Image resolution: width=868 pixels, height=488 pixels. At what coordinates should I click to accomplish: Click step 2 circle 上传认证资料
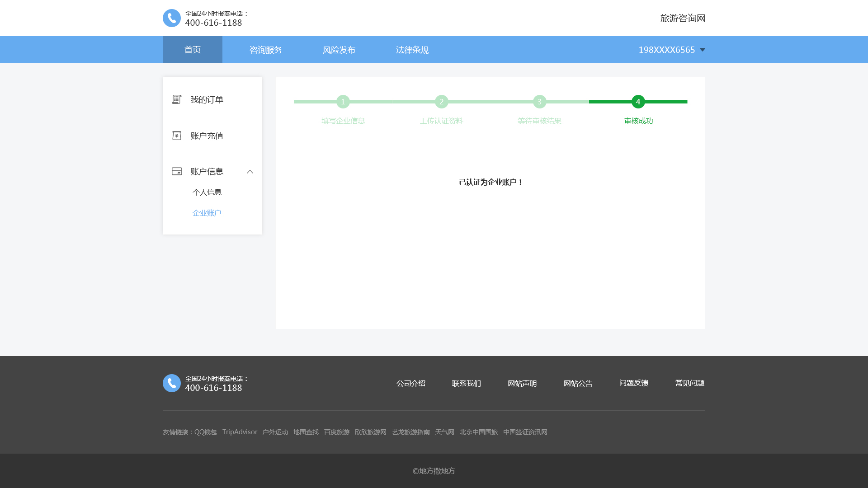pos(441,102)
